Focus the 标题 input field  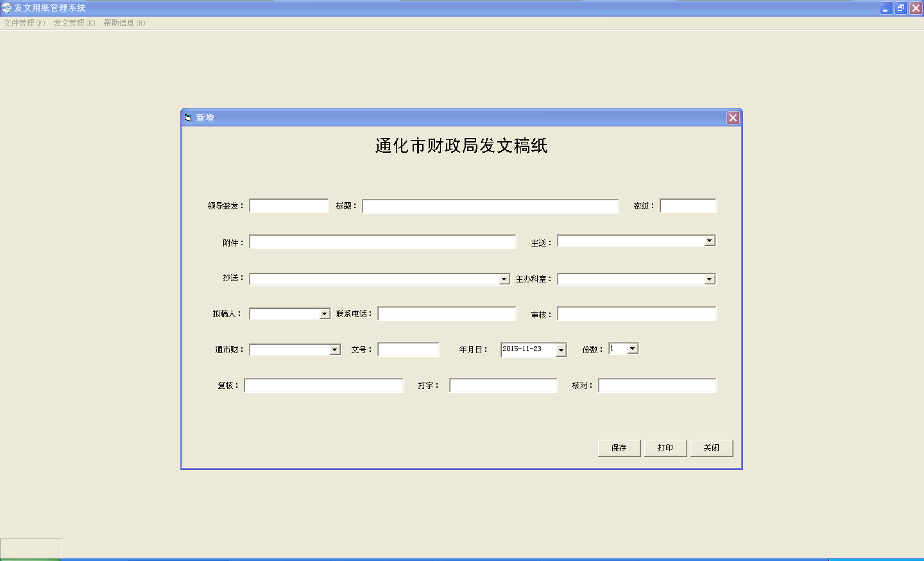[490, 206]
